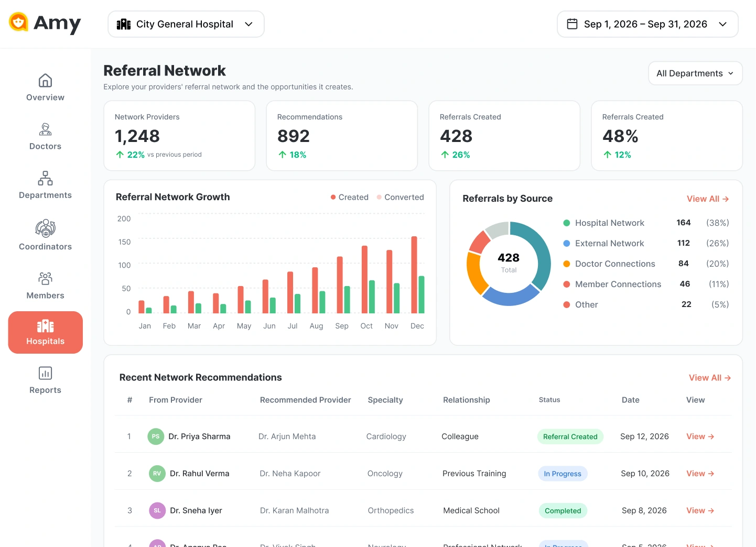Click the up arrow next to 18%

(x=283, y=155)
